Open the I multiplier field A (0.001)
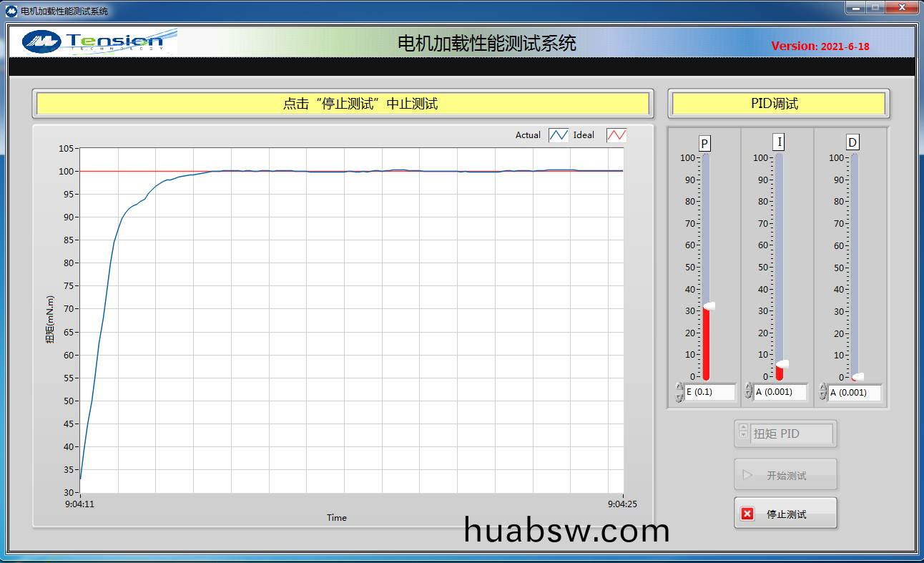Viewport: 924px width, 563px height. point(781,392)
